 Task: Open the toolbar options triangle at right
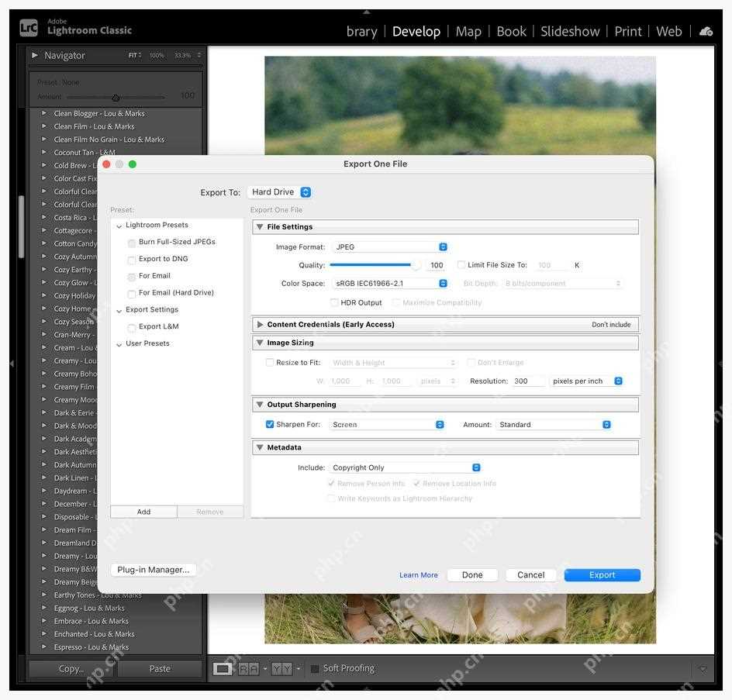(703, 669)
